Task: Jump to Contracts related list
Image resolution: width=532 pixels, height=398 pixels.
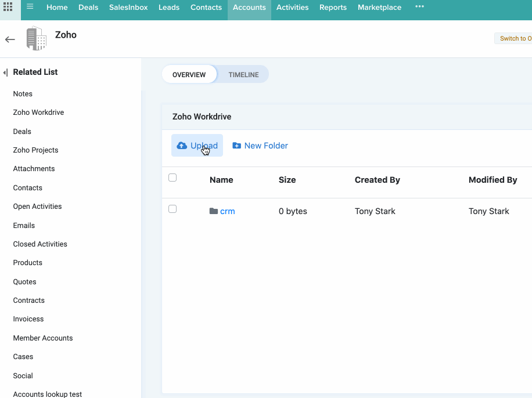Action: coord(29,301)
